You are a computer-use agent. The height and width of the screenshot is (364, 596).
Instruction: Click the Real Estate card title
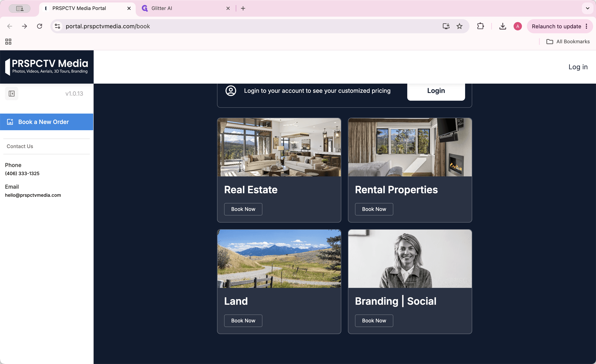251,190
